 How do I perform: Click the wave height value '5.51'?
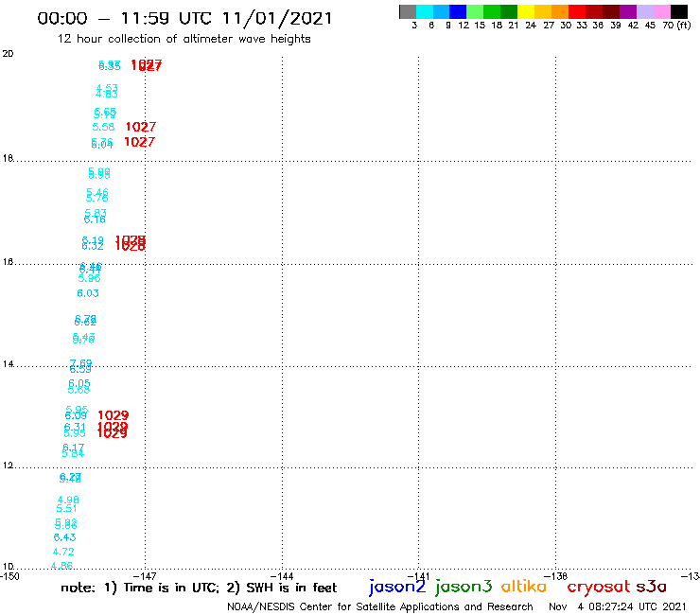(66, 508)
